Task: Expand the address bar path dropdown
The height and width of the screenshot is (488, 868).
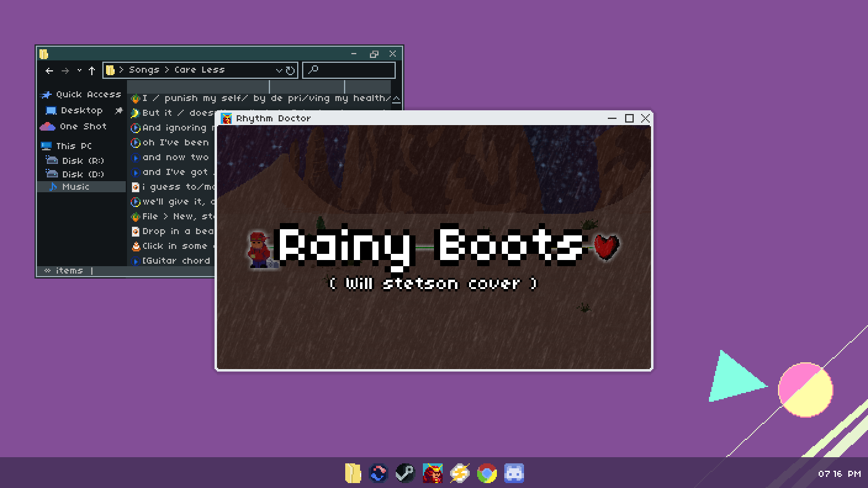Action: tap(279, 71)
